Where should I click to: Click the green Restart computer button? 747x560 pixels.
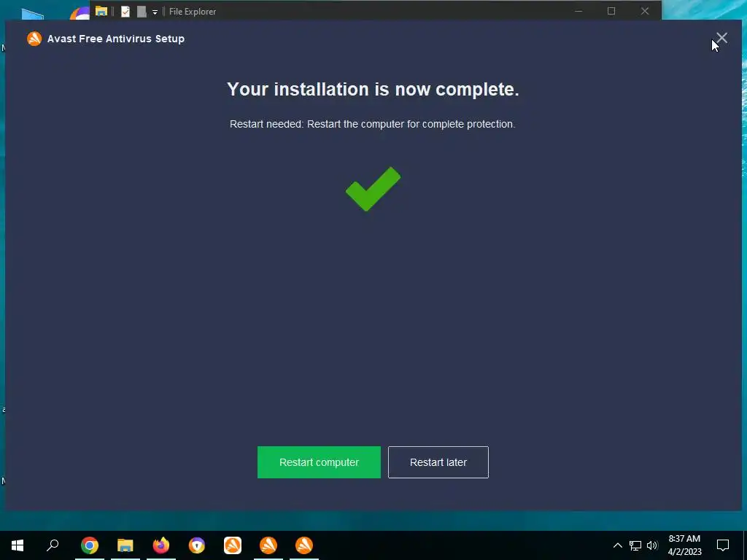(x=319, y=462)
